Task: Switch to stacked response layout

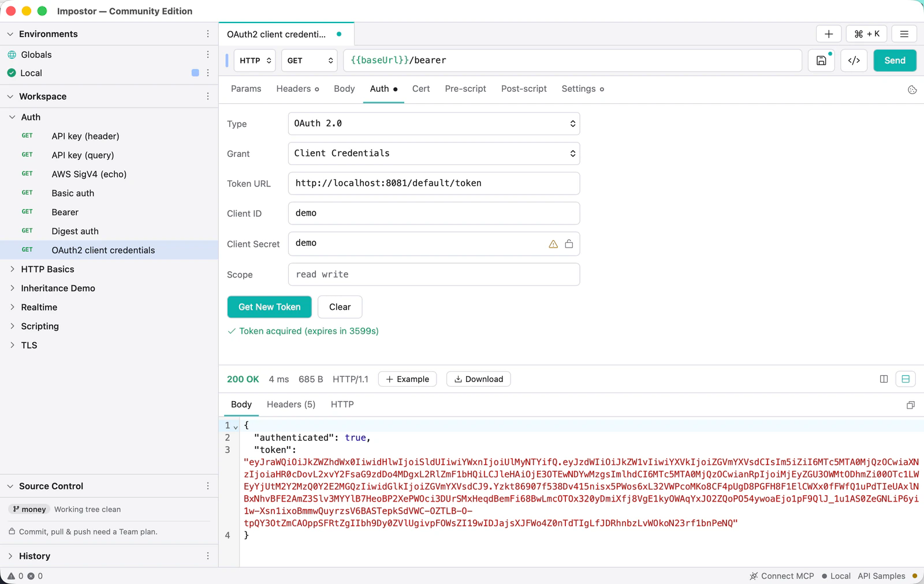Action: 906,379
